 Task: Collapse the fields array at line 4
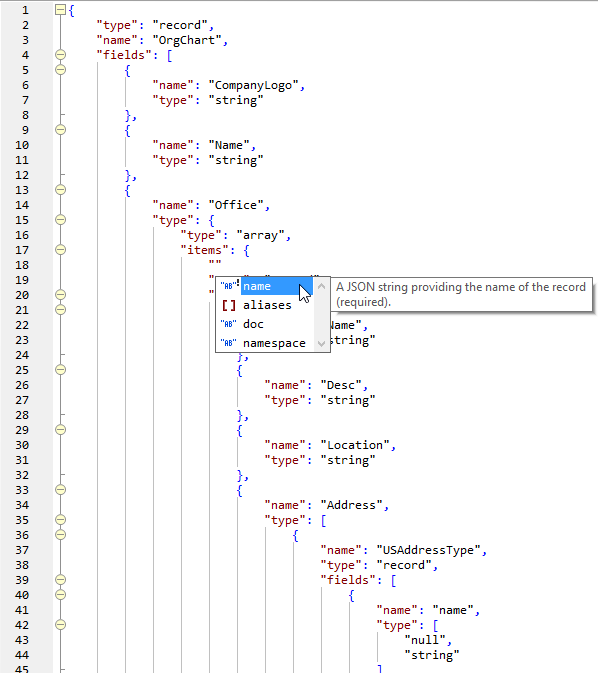point(61,55)
